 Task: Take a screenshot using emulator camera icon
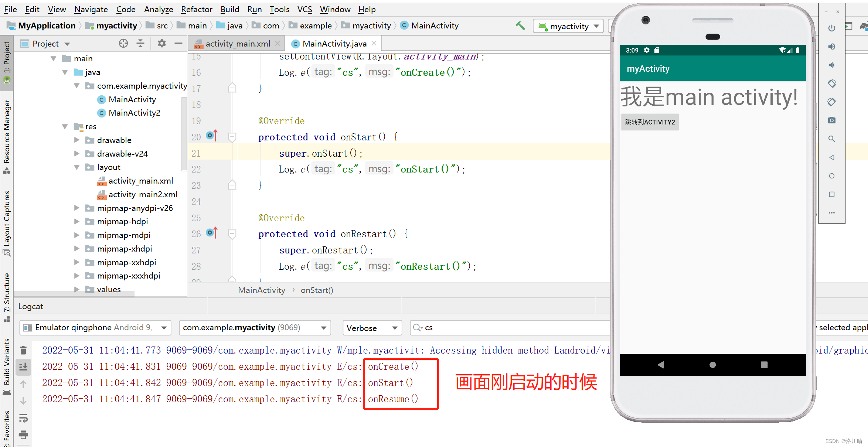pyautogui.click(x=832, y=120)
